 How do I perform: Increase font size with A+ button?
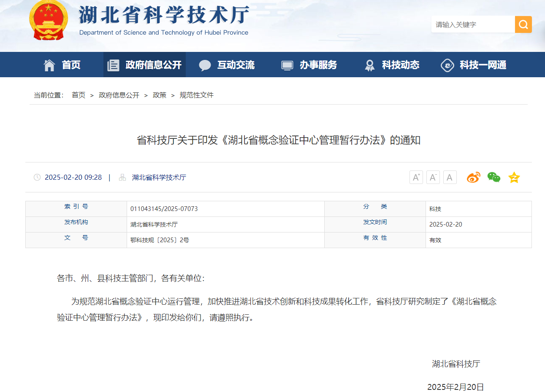(416, 177)
